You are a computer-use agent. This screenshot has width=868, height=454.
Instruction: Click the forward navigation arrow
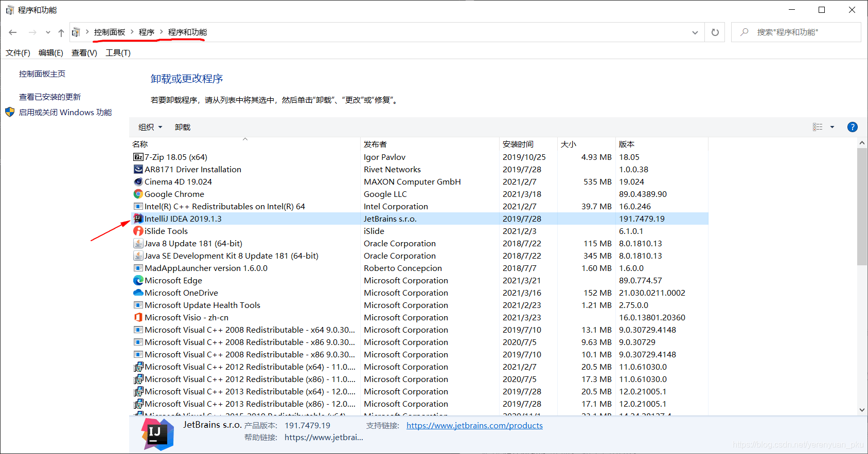coord(32,32)
